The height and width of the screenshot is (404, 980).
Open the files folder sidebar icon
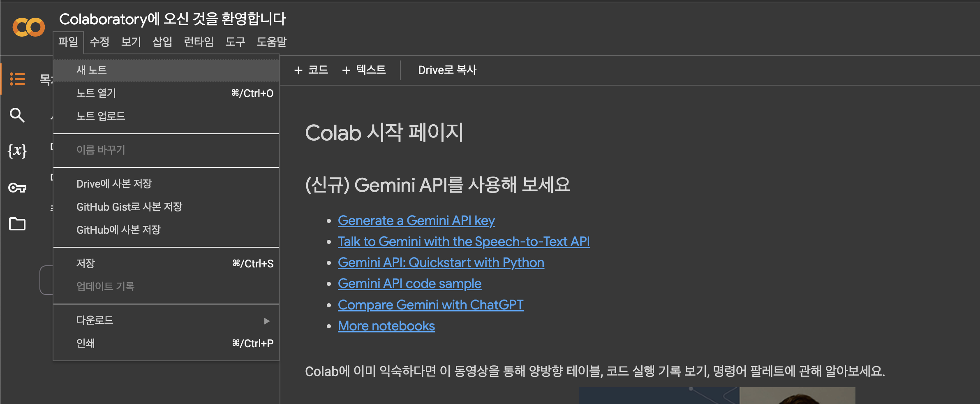(x=17, y=224)
